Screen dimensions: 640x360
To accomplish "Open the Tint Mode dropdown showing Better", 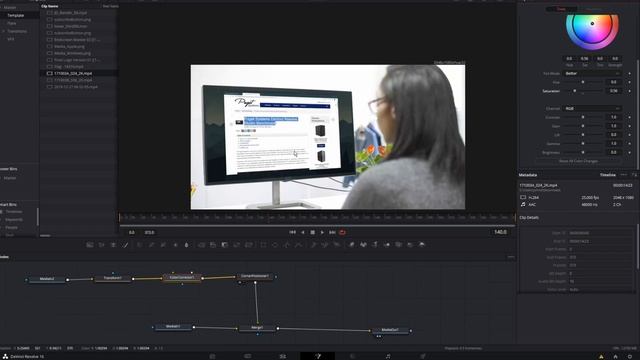I will pos(592,73).
